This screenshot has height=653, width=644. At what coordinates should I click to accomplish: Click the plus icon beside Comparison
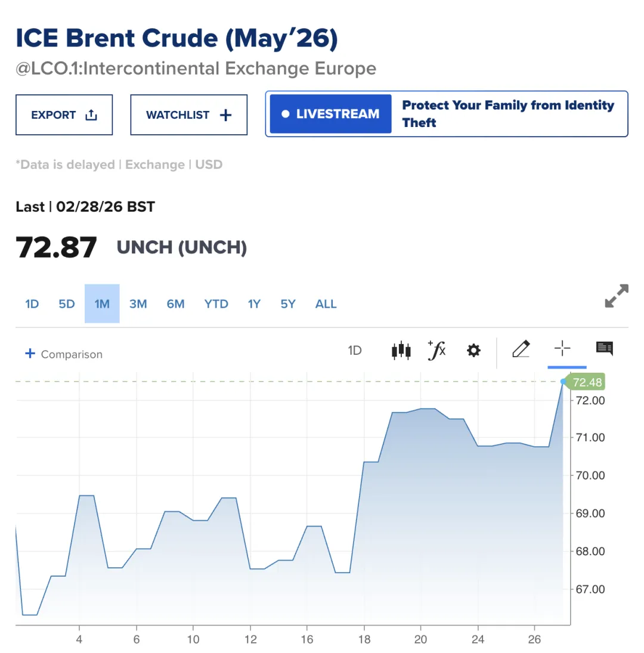[30, 354]
